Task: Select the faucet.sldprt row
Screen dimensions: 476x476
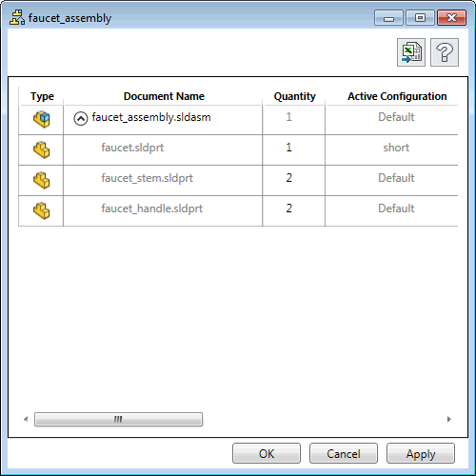Action: click(x=238, y=149)
